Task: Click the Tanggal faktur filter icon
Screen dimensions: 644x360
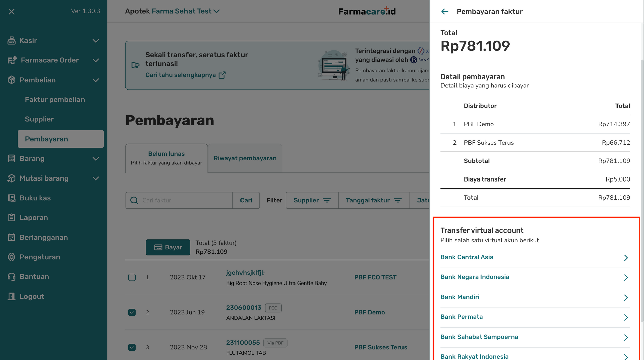Action: click(x=398, y=200)
